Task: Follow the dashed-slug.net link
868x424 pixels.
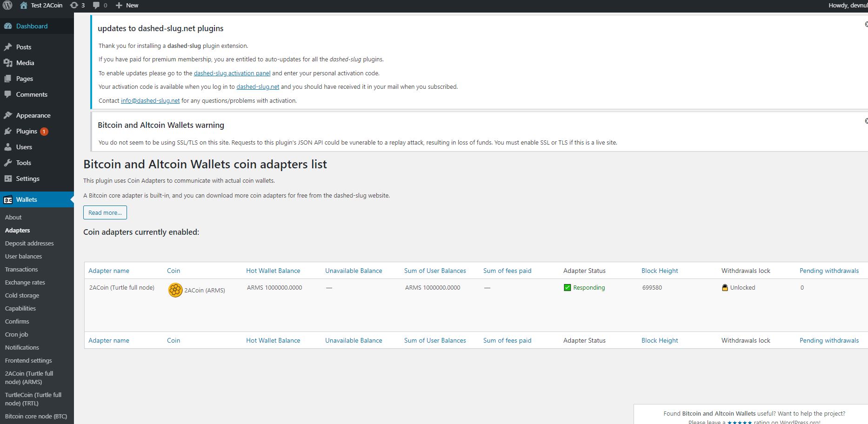Action: 258,86
